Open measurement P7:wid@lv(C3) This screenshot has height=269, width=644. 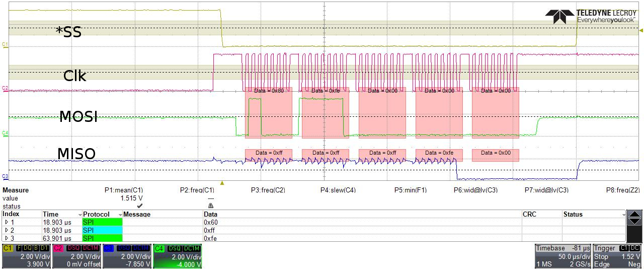click(x=546, y=190)
